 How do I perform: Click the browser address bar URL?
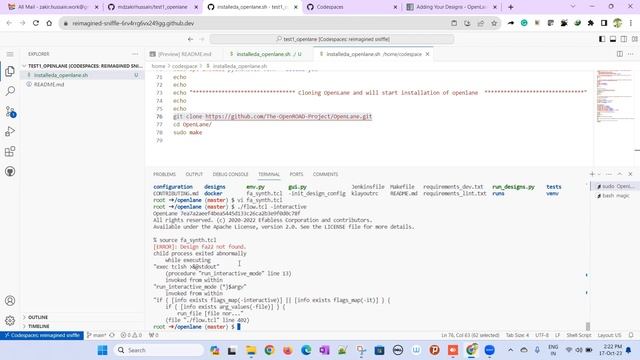pos(133,23)
